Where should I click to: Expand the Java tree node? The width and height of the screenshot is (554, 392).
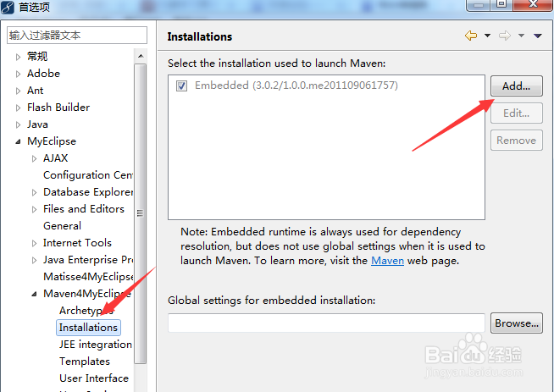click(x=18, y=124)
